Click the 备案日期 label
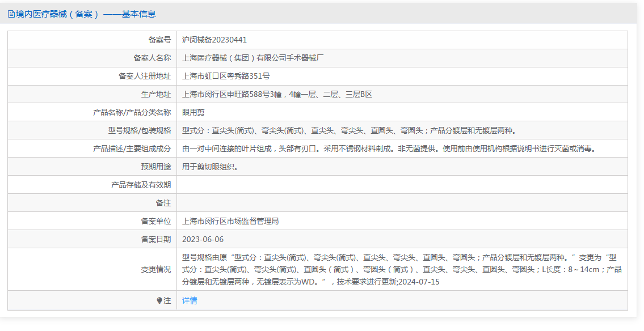The height and width of the screenshot is (331, 644). (156, 239)
